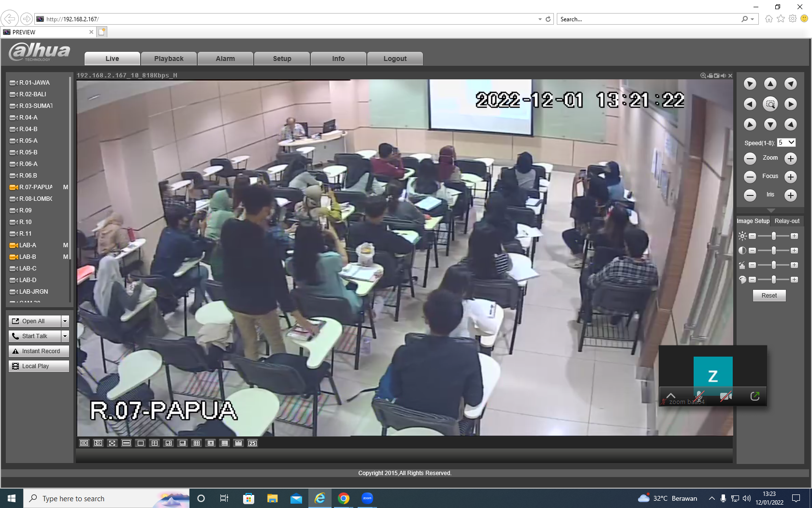Move PTZ camera diagonally down-left

(750, 124)
